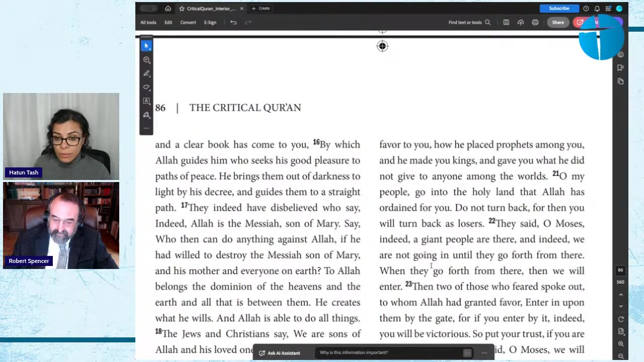Click the page heading 'THE CRITICAL QUR'AN'
Screen dimensions: 644x362
(x=245, y=108)
